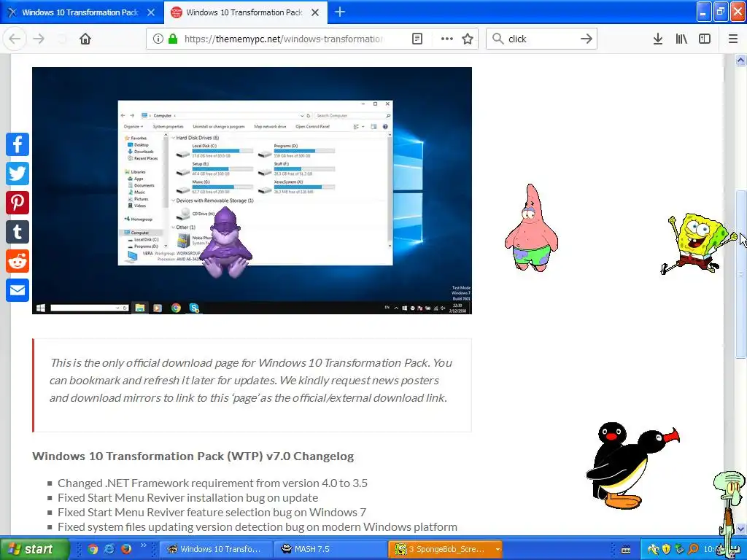The width and height of the screenshot is (747, 560).
Task: Share page on Twitter
Action: coord(18,174)
